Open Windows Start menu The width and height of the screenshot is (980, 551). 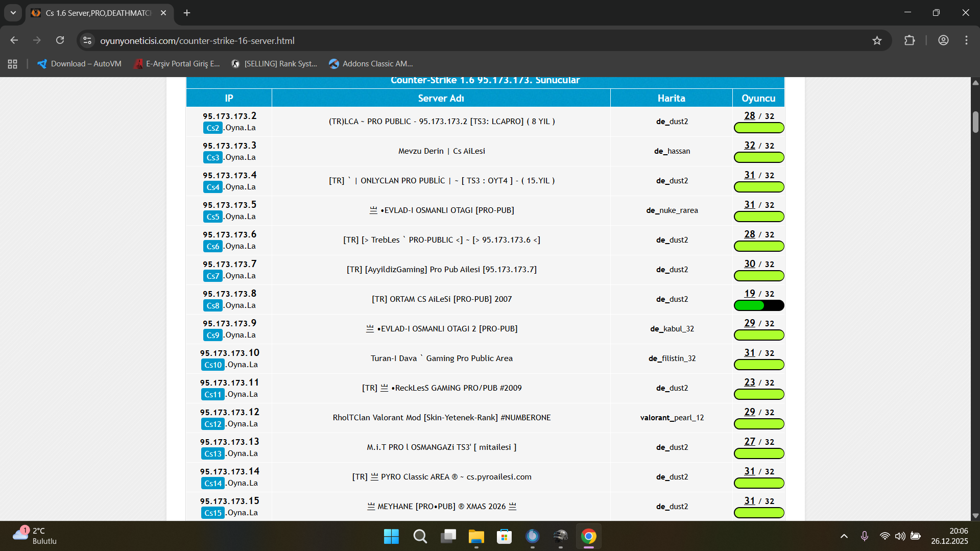pos(391,537)
